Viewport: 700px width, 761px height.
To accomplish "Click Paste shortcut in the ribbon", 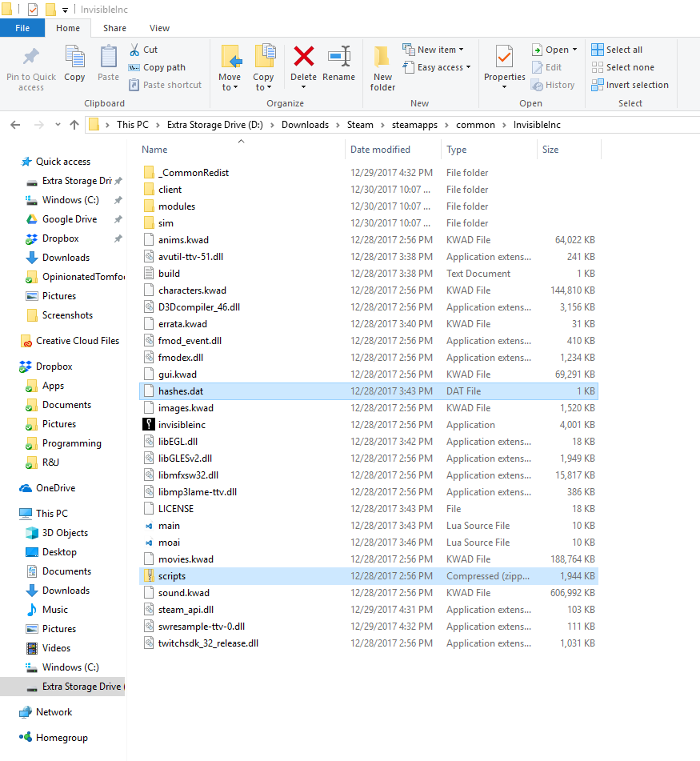I will coord(166,85).
